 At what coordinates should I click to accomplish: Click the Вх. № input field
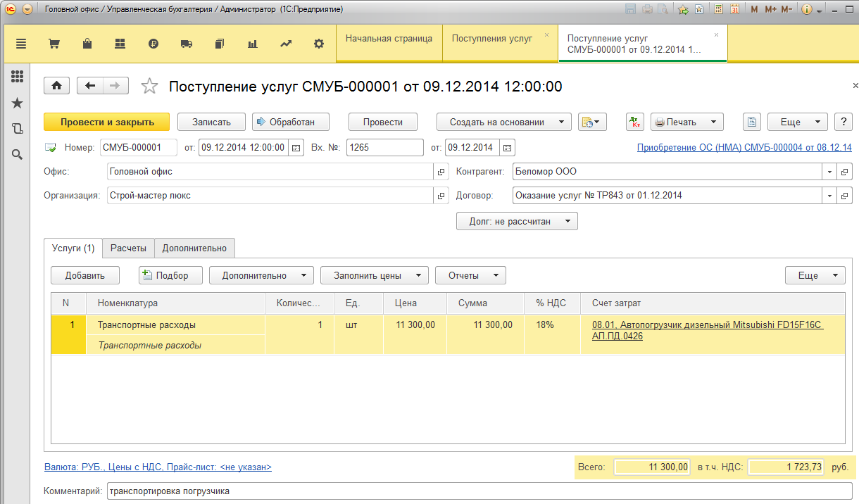[x=384, y=148]
